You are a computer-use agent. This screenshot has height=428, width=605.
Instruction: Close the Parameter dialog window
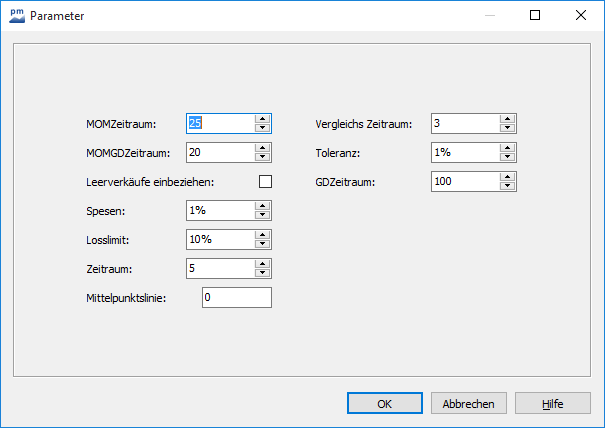(x=581, y=15)
